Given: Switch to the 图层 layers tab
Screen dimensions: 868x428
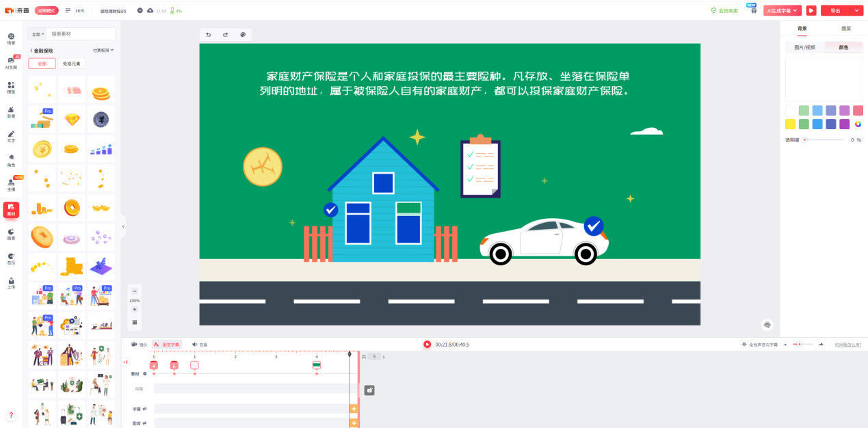Looking at the screenshot, I should coord(845,29).
